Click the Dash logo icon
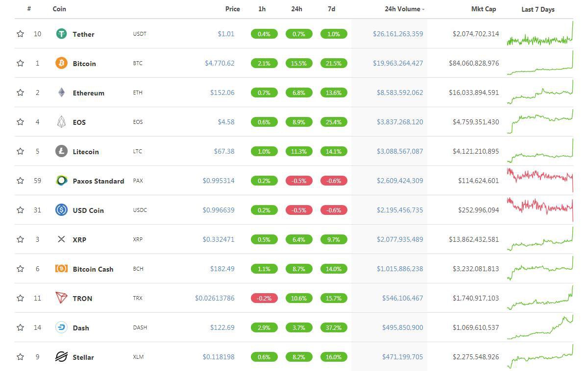The height and width of the screenshot is (371, 588). click(61, 327)
